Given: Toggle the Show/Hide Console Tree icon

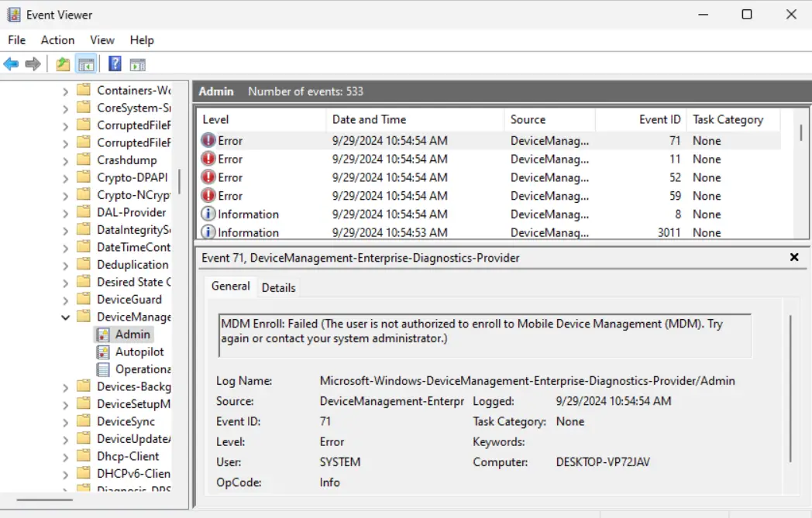Looking at the screenshot, I should coord(86,64).
